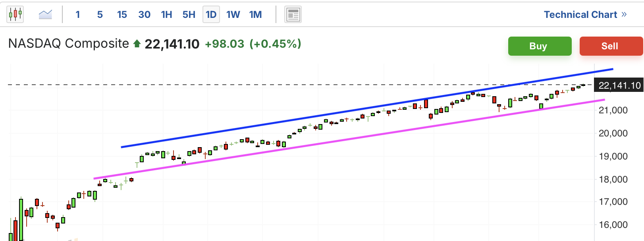Select the 1D daily interval
Screen dimensions: 644x241
coord(211,15)
